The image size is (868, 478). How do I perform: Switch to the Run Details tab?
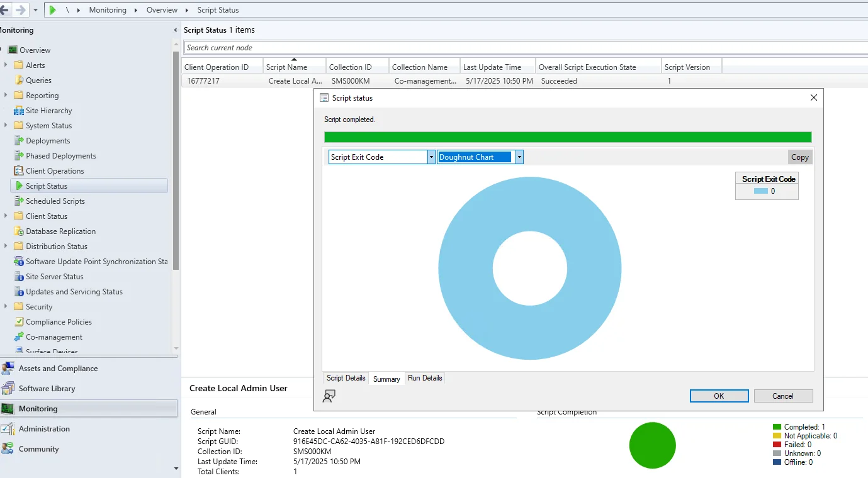(425, 378)
